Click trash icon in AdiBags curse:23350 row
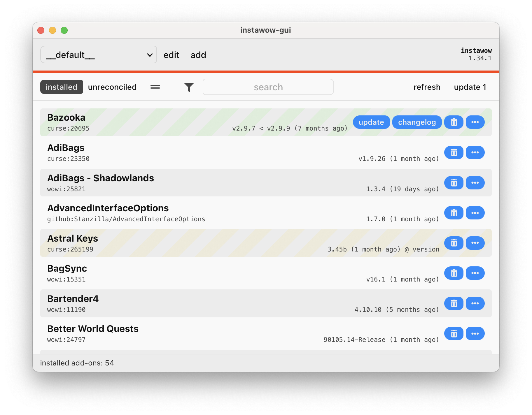This screenshot has height=415, width=532. 454,152
